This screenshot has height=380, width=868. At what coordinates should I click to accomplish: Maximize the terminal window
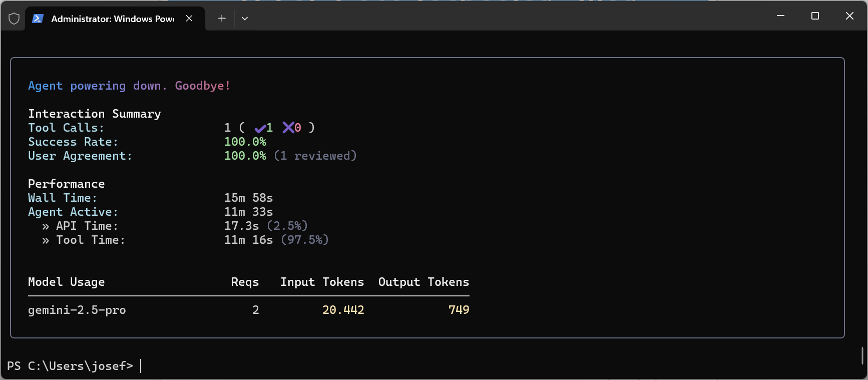pyautogui.click(x=815, y=16)
